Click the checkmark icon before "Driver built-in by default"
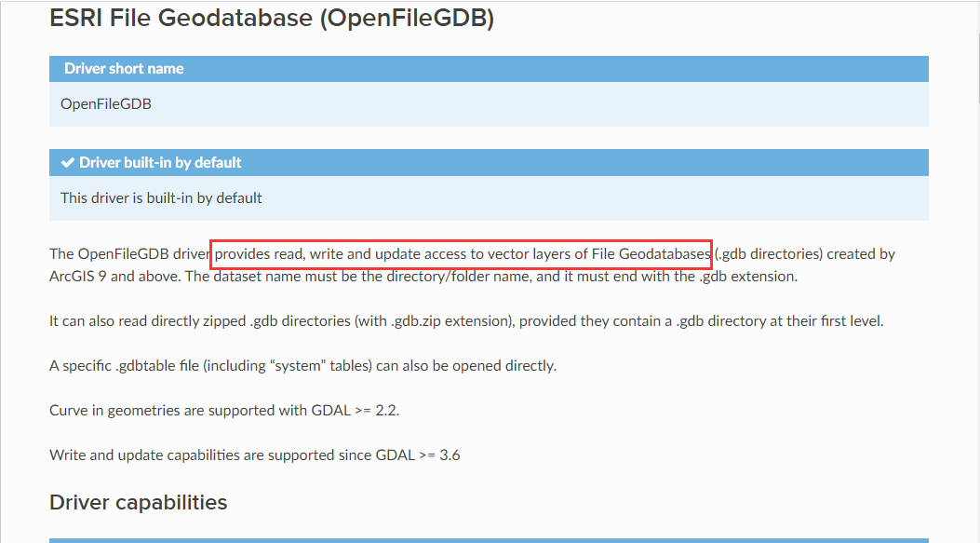The image size is (980, 543). pyautogui.click(x=68, y=163)
